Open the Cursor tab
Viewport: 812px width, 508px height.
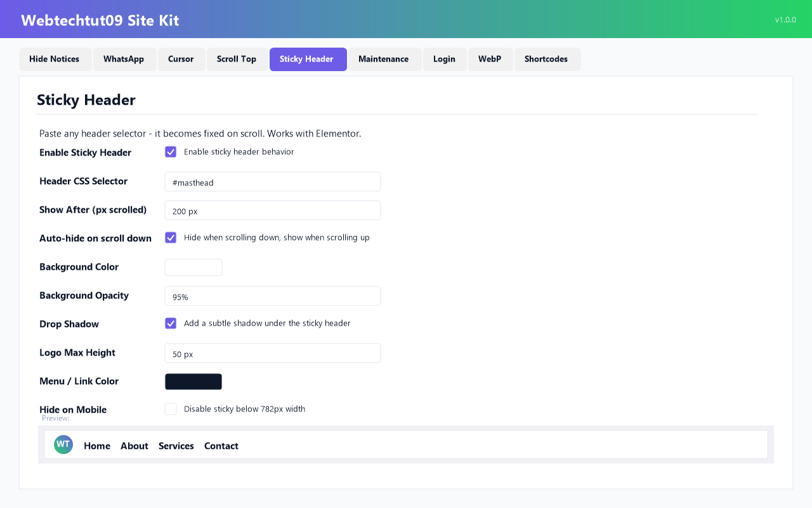(181, 59)
